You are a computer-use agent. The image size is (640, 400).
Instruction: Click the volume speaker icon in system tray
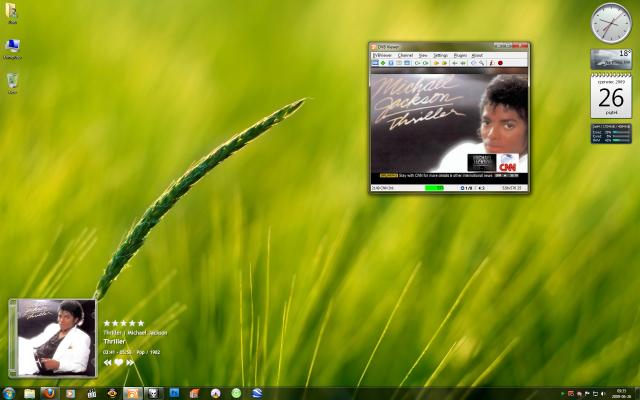tap(601, 393)
